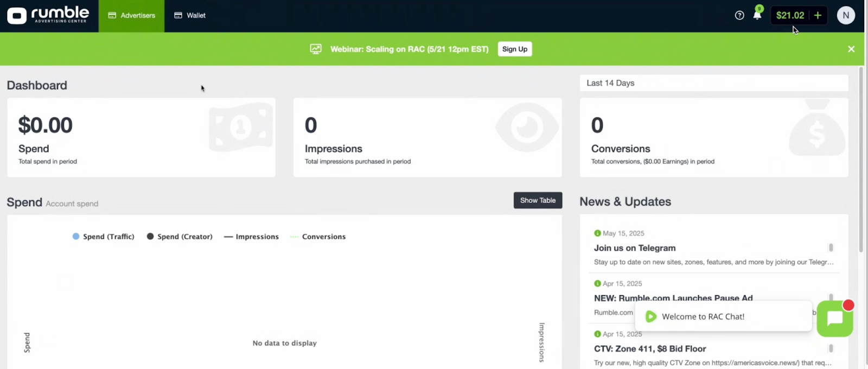The width and height of the screenshot is (868, 369).
Task: Toggle Conversions legend series
Action: pos(318,237)
